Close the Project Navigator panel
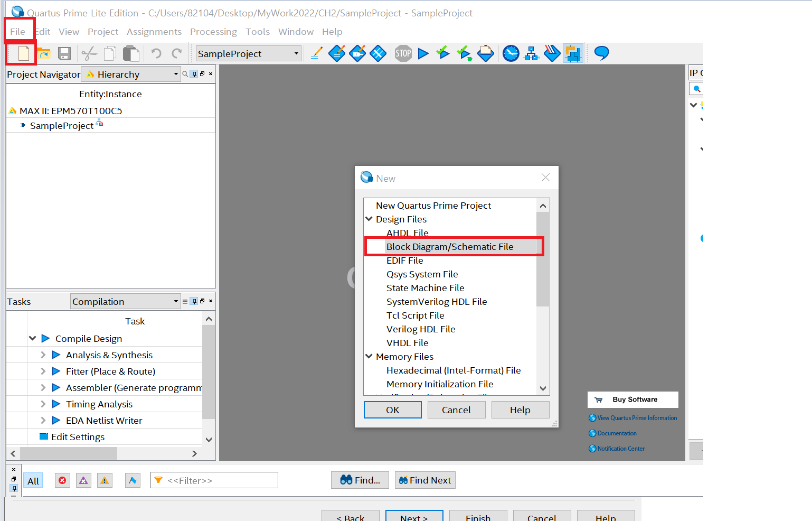 211,74
